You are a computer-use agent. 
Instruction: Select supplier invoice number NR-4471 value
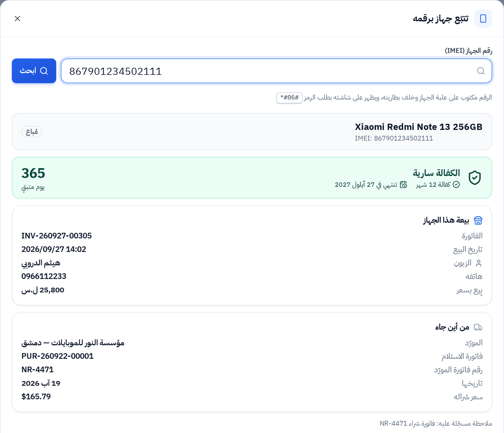pos(38,370)
